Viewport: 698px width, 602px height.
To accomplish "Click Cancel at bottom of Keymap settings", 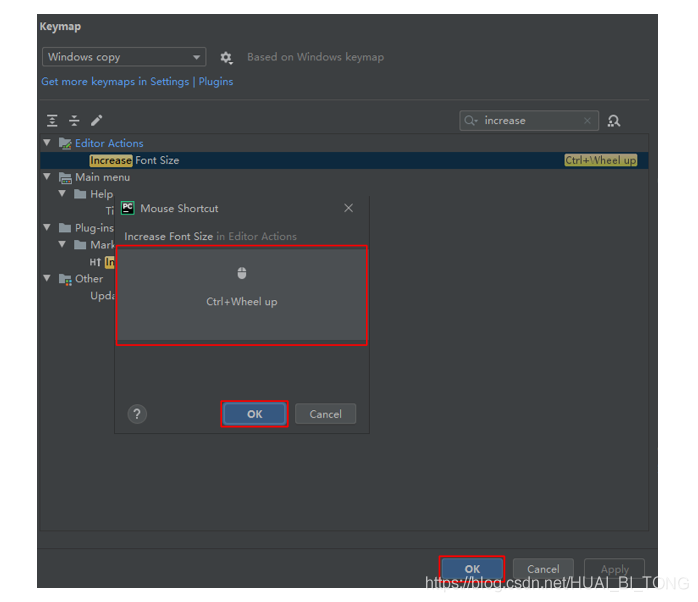I will coord(543,569).
